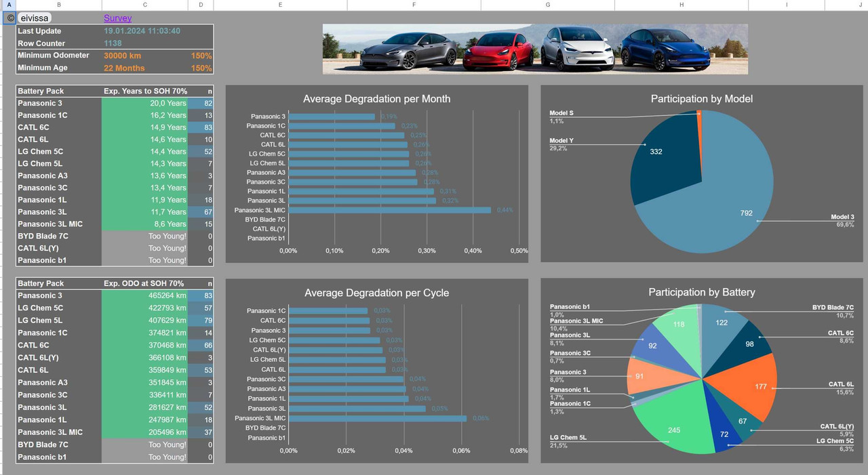This screenshot has height=475, width=868.
Task: Select the '205496 km' cell
Action: click(144, 432)
